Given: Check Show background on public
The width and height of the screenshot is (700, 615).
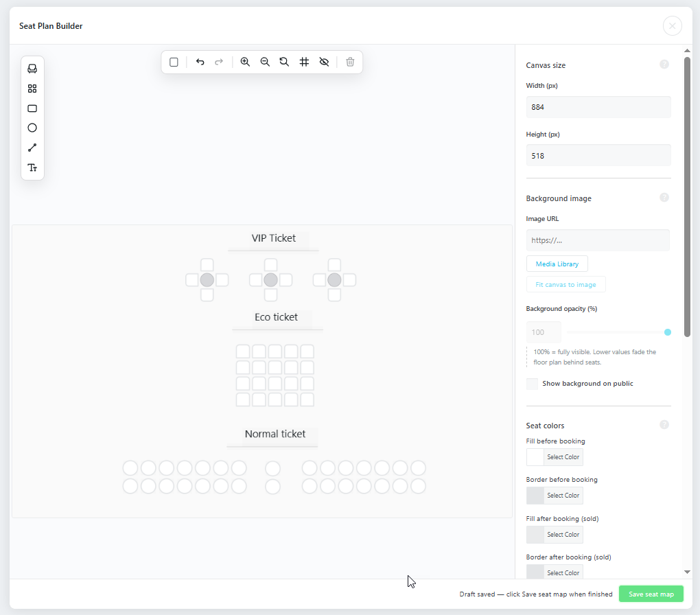Looking at the screenshot, I should tap(532, 384).
